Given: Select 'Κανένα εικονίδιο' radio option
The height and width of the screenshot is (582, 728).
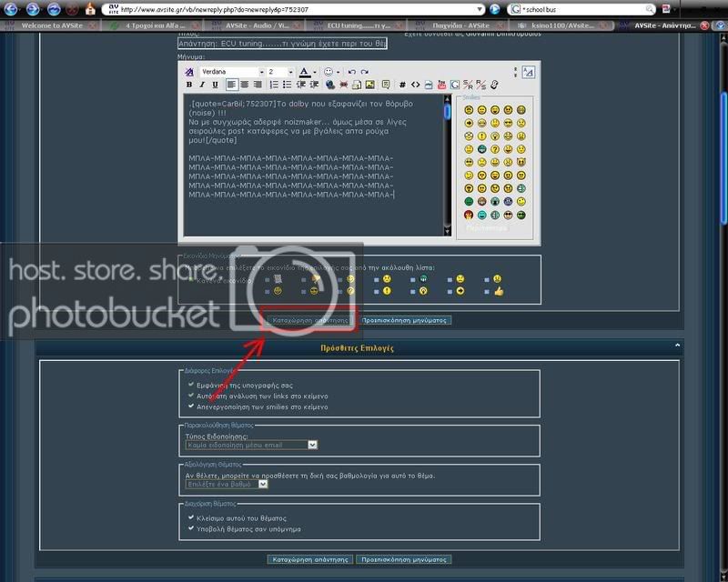Looking at the screenshot, I should coord(191,280).
